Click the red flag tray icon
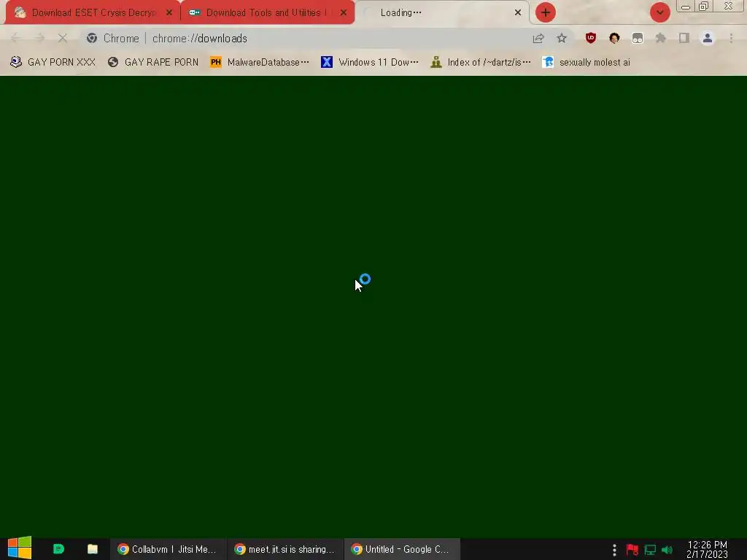 [632, 550]
